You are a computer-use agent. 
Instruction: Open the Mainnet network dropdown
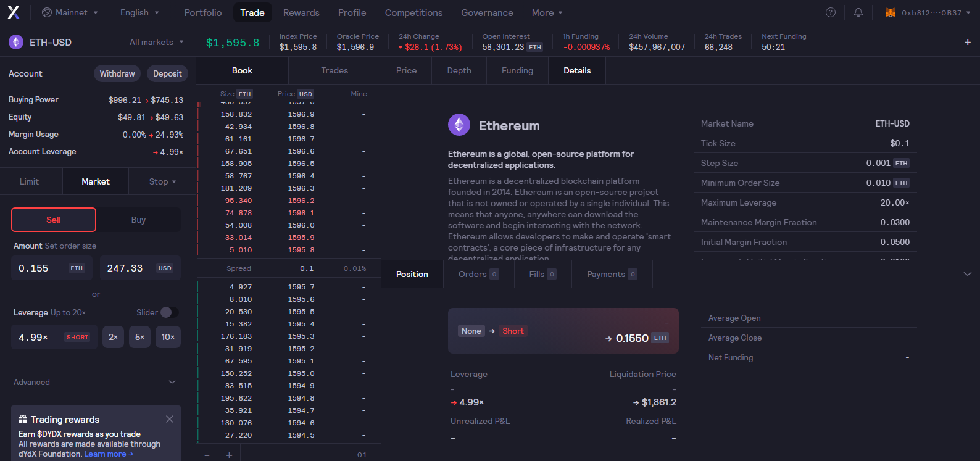click(70, 12)
